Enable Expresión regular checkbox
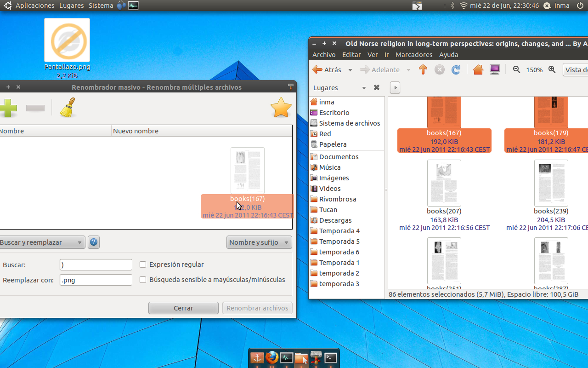The height and width of the screenshot is (368, 588). pos(143,264)
